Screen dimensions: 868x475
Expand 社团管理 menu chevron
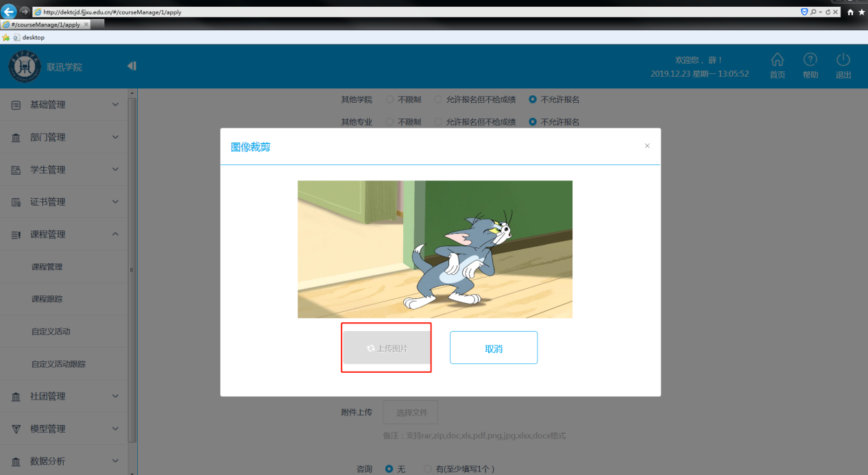[x=115, y=396]
